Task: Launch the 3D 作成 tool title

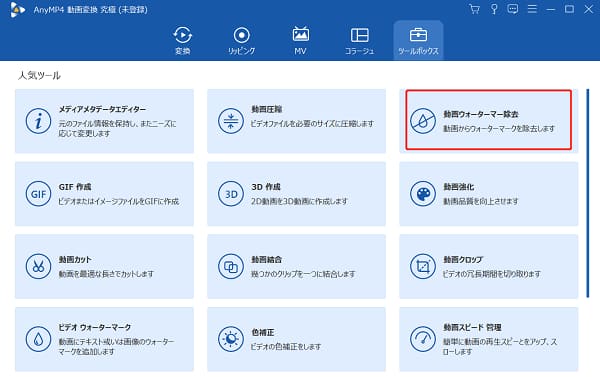Action: 266,187
